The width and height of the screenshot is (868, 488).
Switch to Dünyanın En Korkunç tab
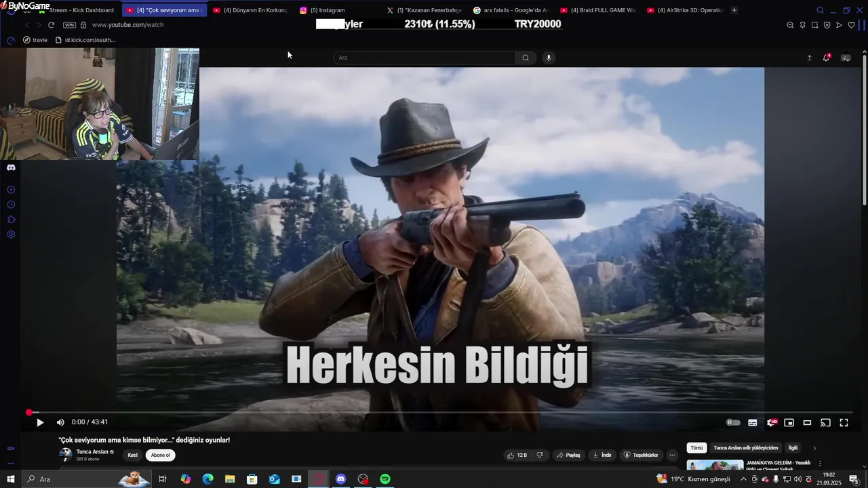[x=250, y=10]
